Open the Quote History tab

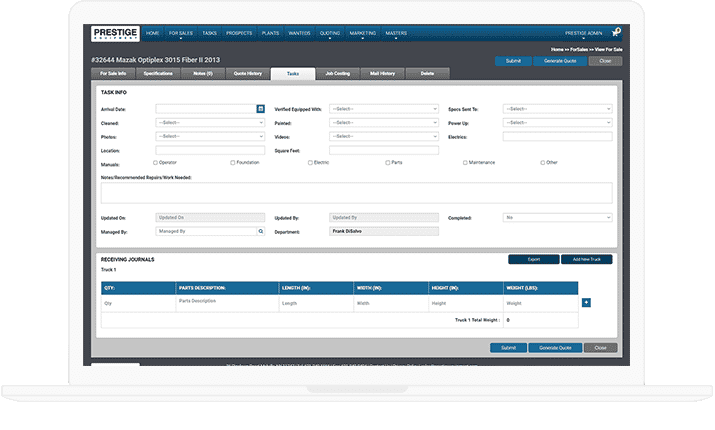248,74
